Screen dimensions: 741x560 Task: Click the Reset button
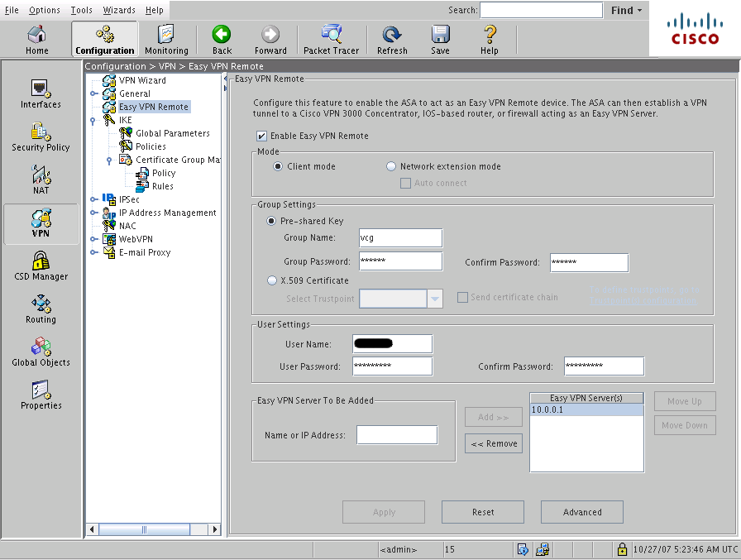pos(483,512)
